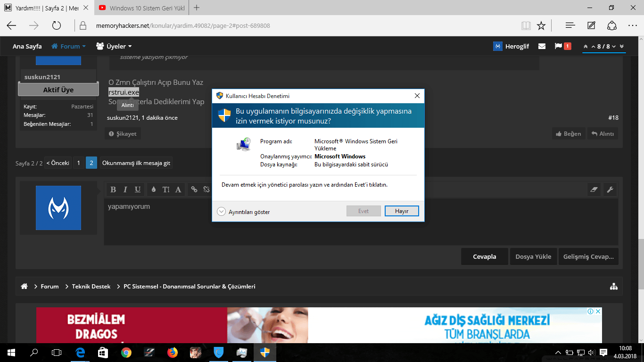Open alerts flag with 1 notification
644x362 pixels.
pos(563,46)
